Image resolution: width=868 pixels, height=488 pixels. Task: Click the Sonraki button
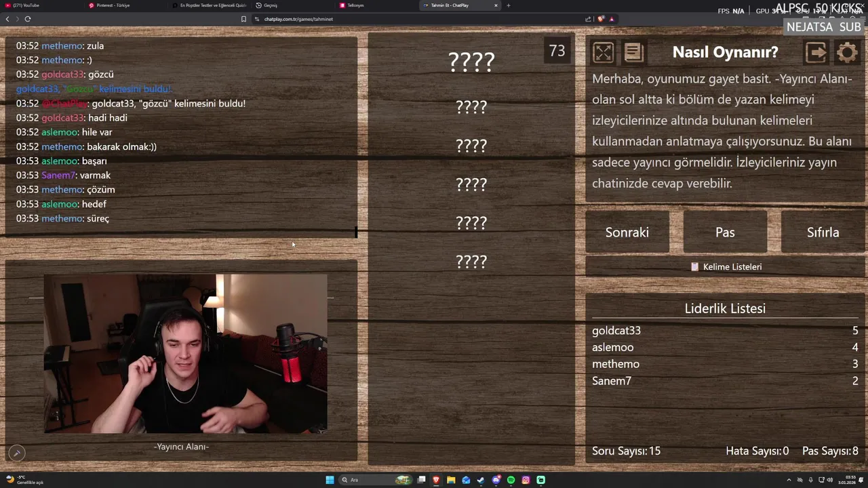point(627,232)
